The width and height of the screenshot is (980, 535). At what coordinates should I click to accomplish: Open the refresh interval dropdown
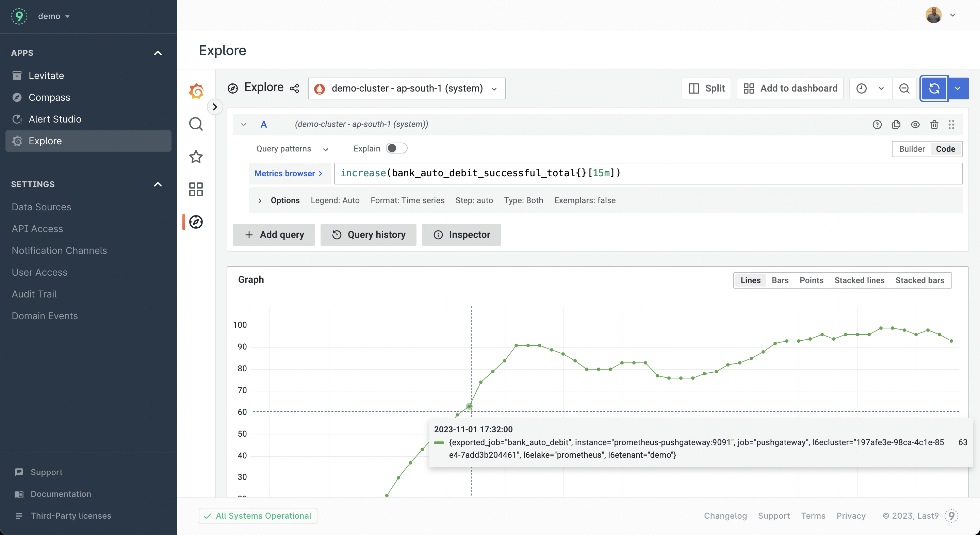pyautogui.click(x=958, y=88)
